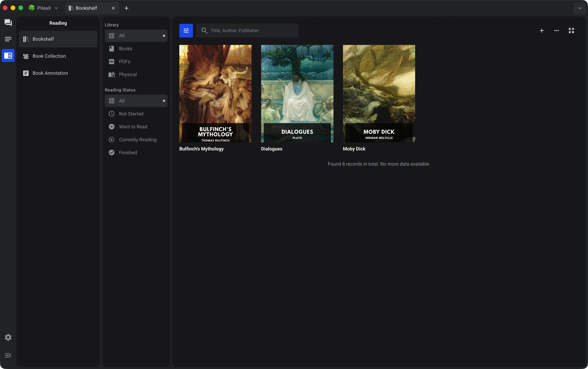This screenshot has width=588, height=369.
Task: Toggle fullscreen view icon
Action: [x=571, y=30]
